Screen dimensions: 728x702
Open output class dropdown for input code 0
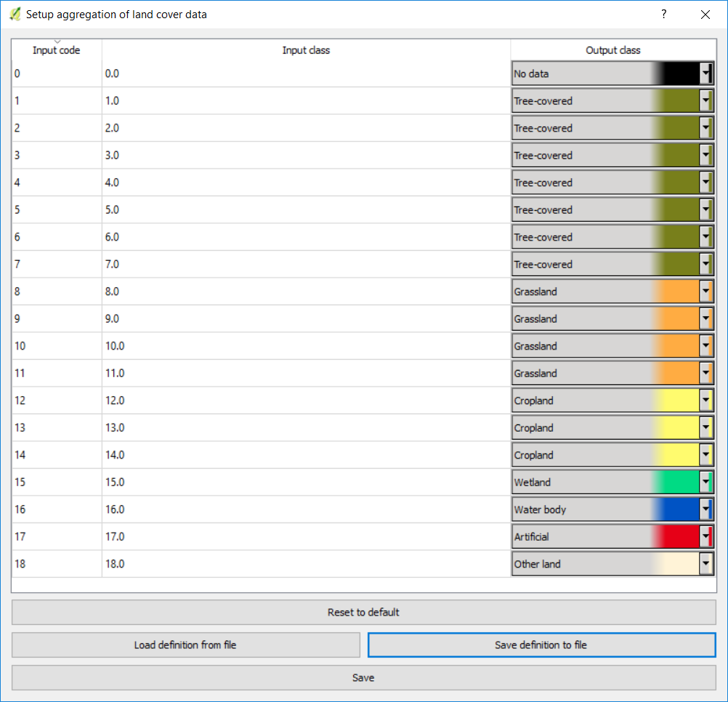[705, 73]
